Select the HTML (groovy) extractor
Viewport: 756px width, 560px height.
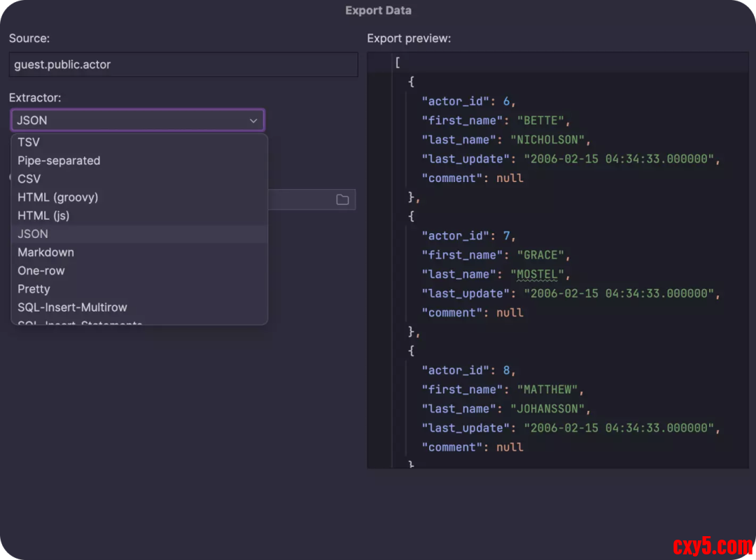tap(57, 197)
